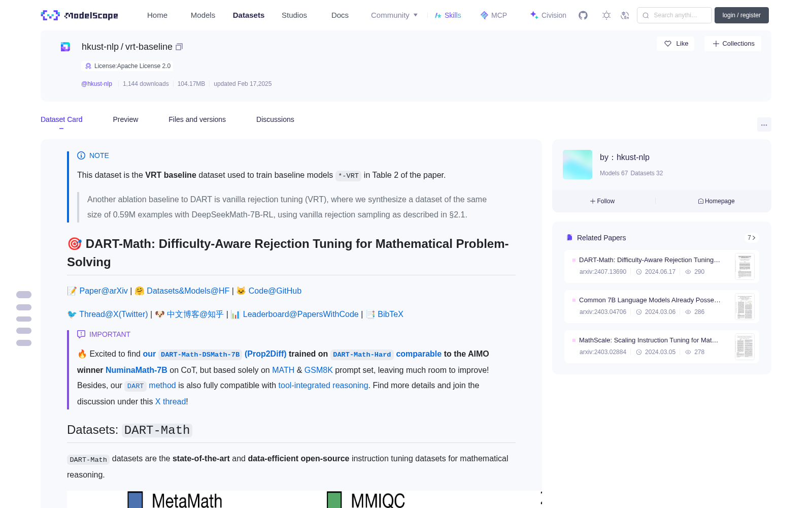Image resolution: width=812 pixels, height=508 pixels.
Task: Open the Civision link
Action: click(x=548, y=15)
